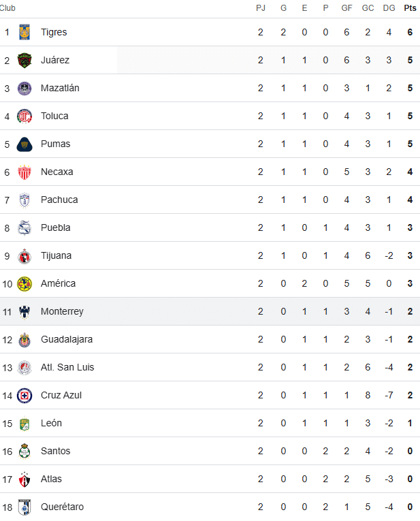Click the Querétaro team name
Image resolution: width=420 pixels, height=521 pixels.
(x=62, y=507)
